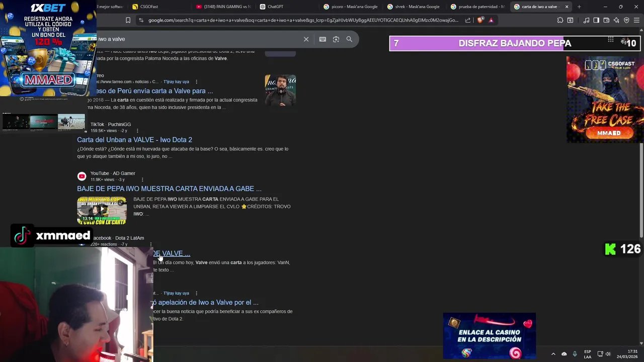This screenshot has height=362, width=644.
Task: Open the tarreo result thumbnail image
Action: coord(280,90)
